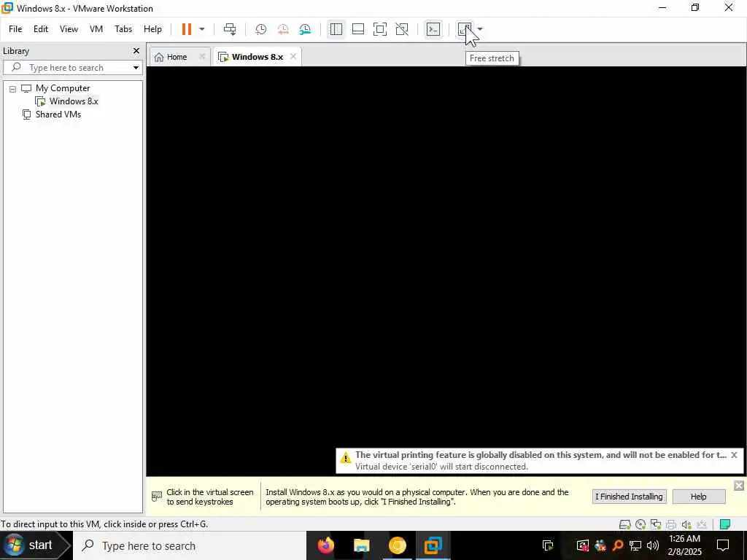
Task: Click the Help button in the install bar
Action: (698, 497)
